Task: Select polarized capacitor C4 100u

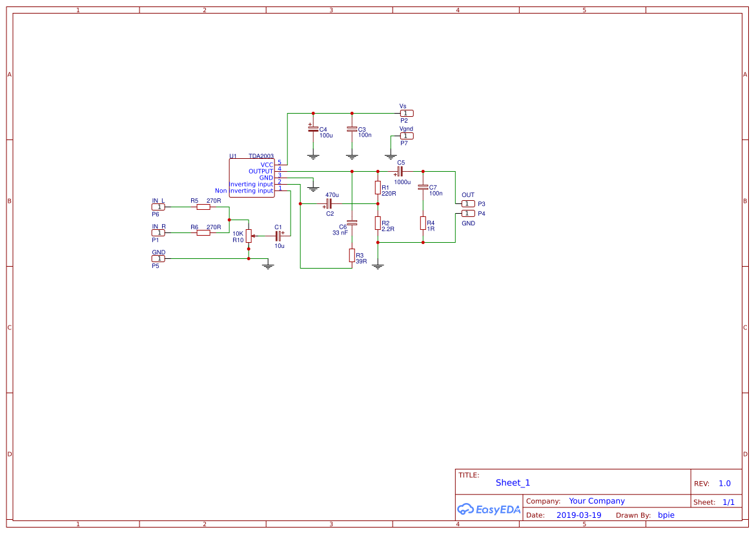Action: 314,129
